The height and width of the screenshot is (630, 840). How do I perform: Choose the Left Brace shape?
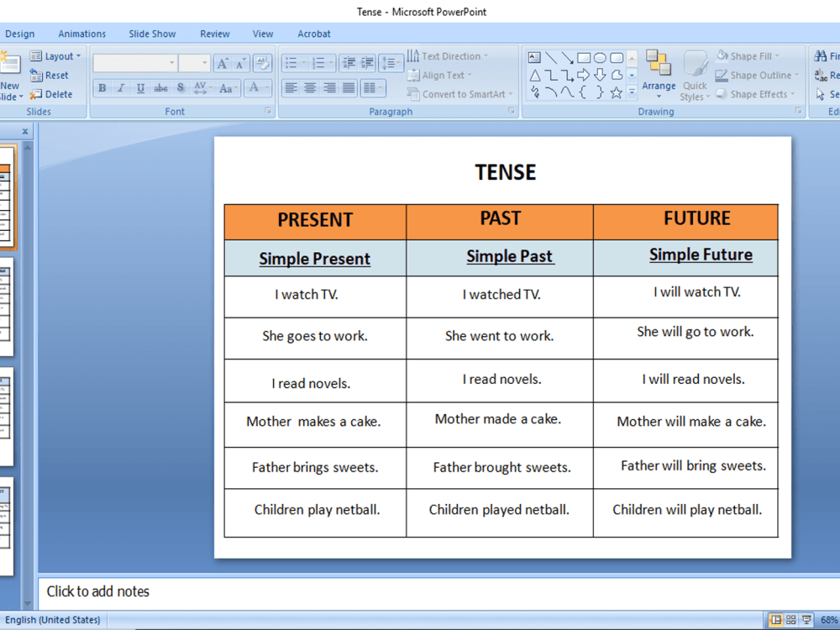584,92
